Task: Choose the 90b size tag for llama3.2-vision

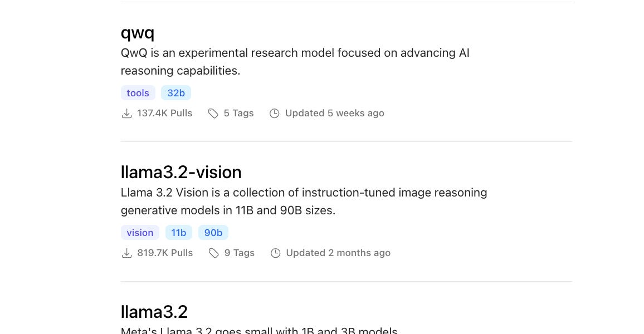Action: pyautogui.click(x=213, y=233)
